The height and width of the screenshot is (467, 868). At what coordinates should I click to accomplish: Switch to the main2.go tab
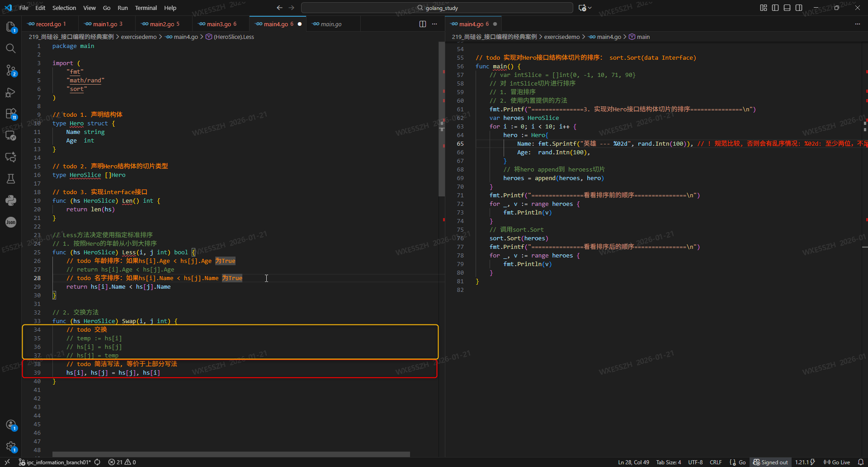(164, 24)
